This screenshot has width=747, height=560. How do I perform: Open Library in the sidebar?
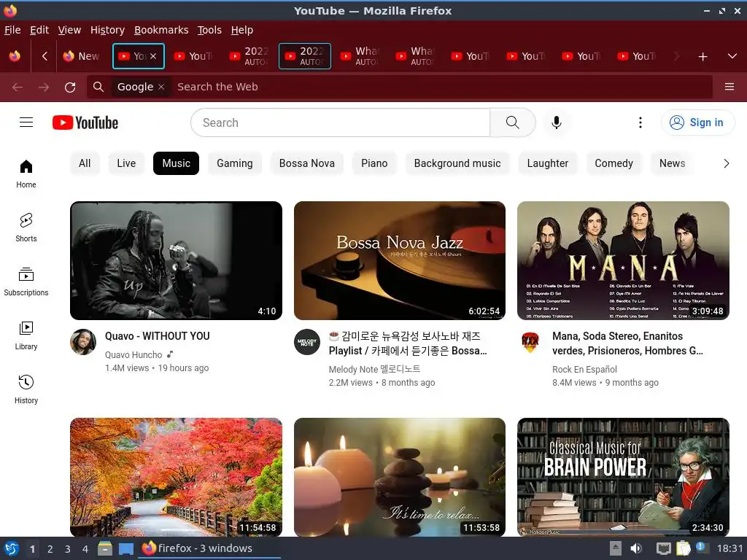point(26,335)
